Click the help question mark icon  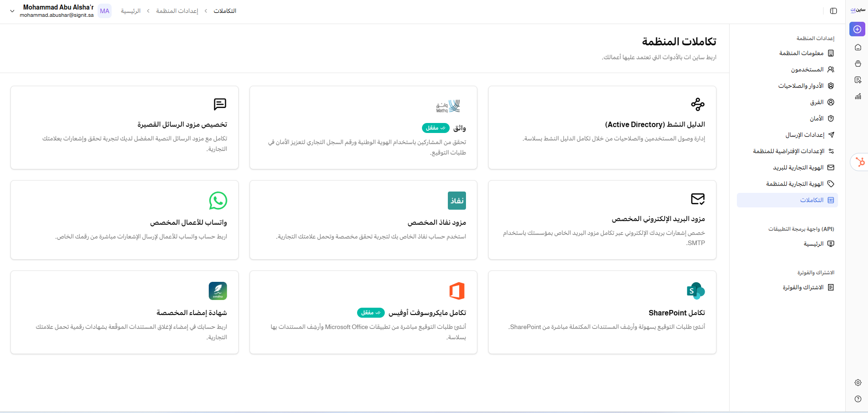coord(858,399)
